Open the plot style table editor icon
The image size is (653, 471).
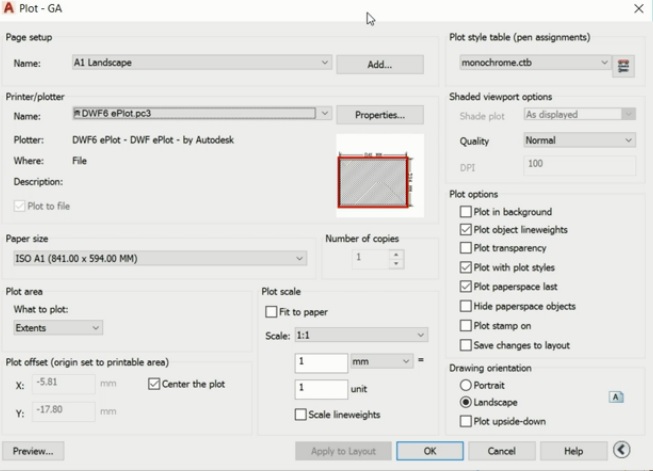623,66
